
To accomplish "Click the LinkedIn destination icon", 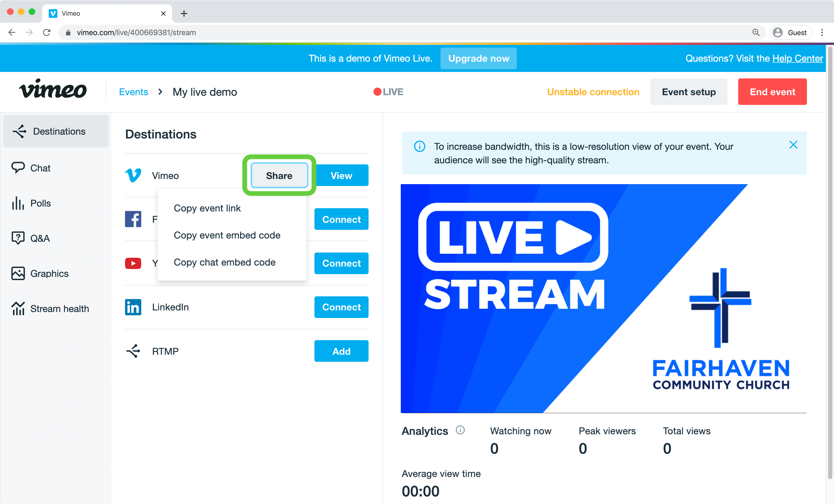I will (x=133, y=307).
